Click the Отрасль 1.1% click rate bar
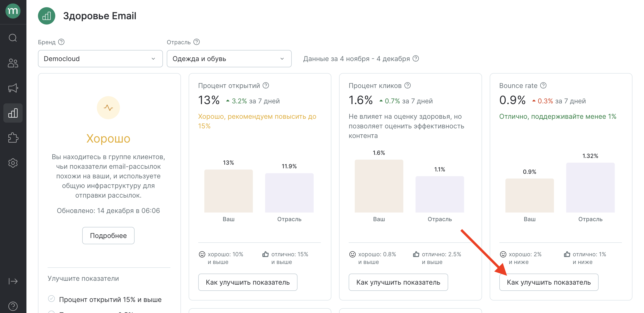The height and width of the screenshot is (313, 644). coord(440,194)
